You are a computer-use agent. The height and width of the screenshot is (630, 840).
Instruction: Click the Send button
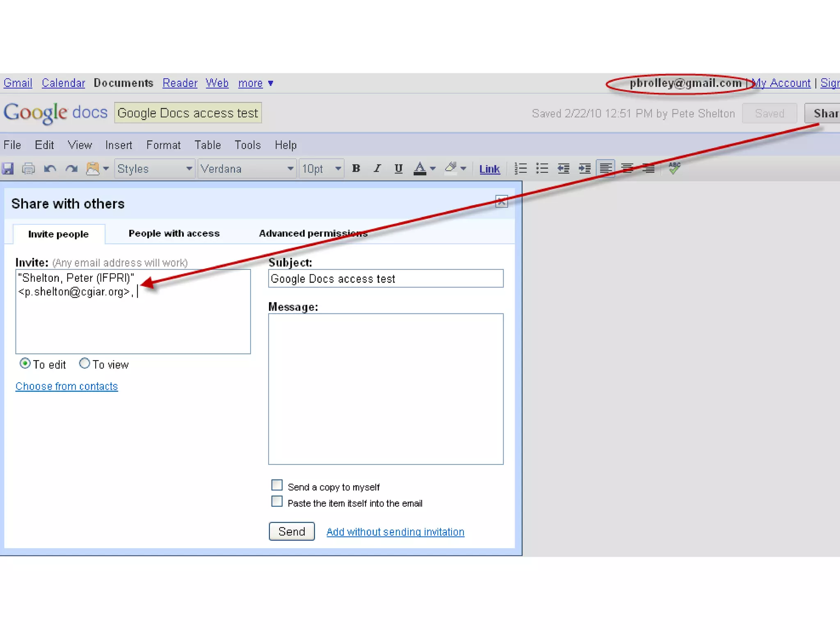[x=292, y=532]
